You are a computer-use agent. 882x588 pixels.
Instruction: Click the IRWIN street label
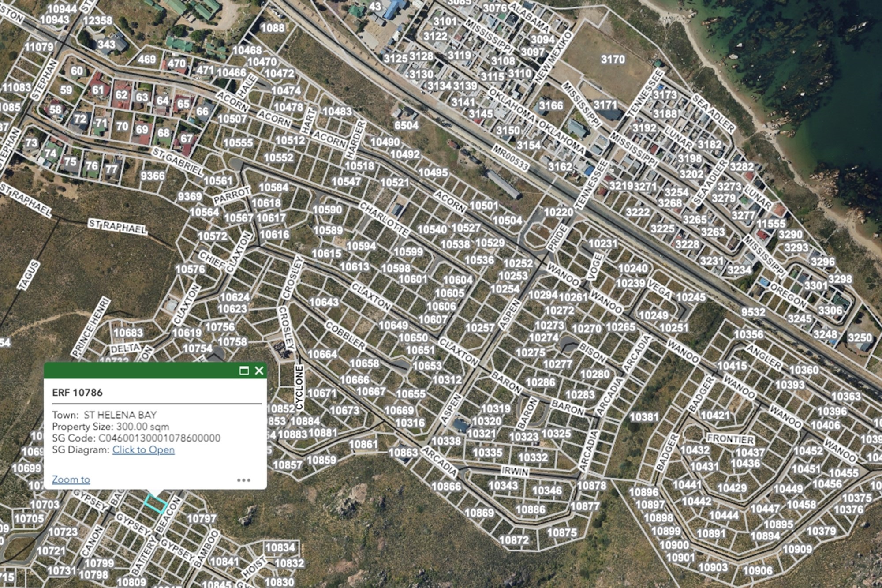[x=515, y=471]
